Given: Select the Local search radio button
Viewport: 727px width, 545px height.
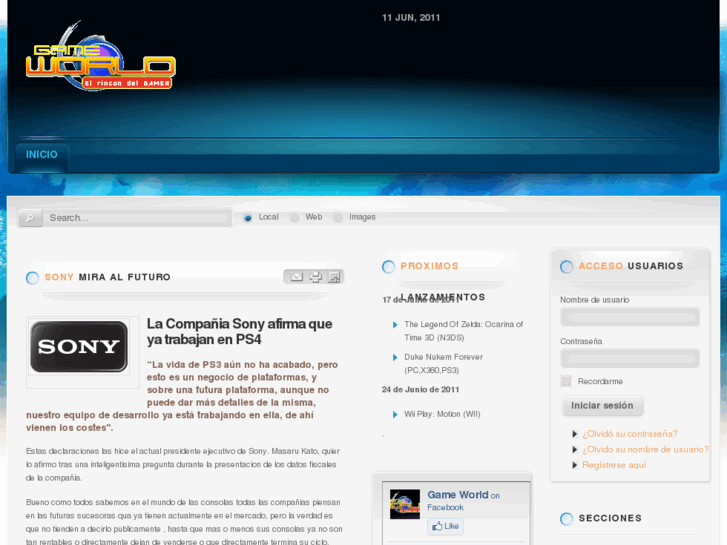Looking at the screenshot, I should pos(248,218).
